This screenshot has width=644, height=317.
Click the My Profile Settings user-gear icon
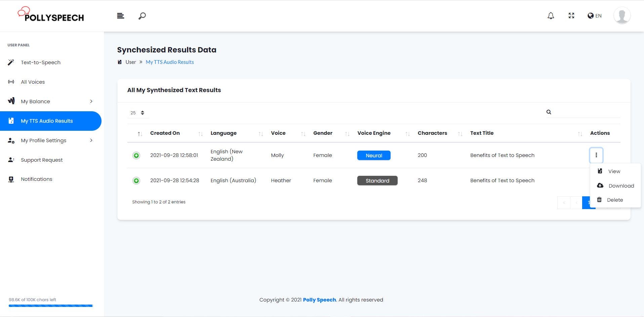[x=11, y=141]
